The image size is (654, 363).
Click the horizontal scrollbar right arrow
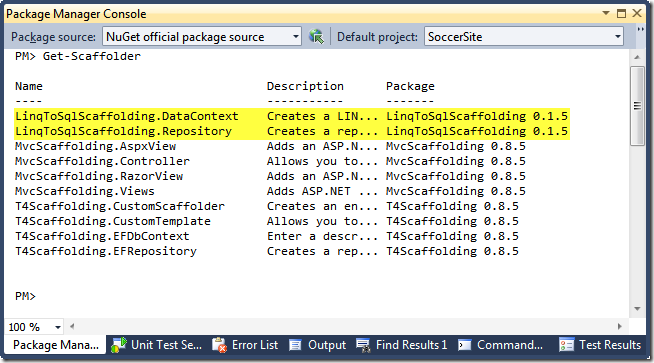pos(619,326)
